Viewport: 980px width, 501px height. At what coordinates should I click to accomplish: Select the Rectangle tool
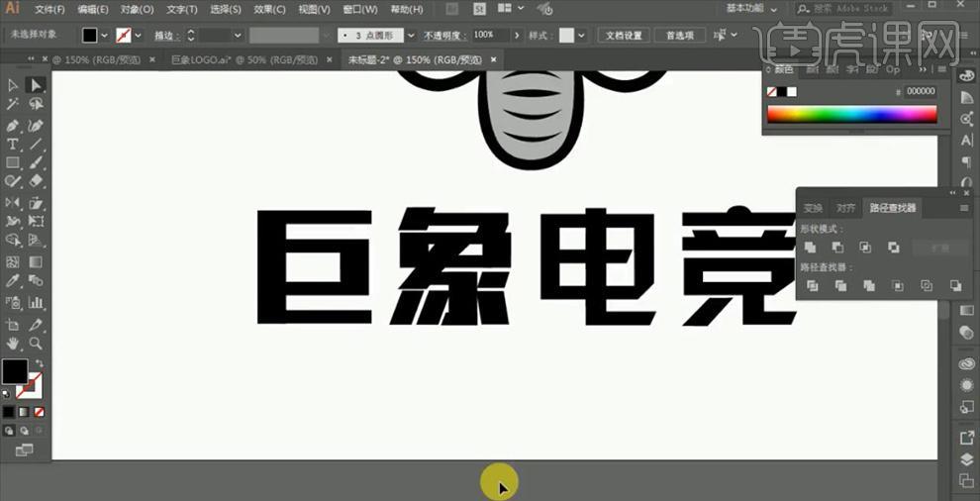pos(13,162)
